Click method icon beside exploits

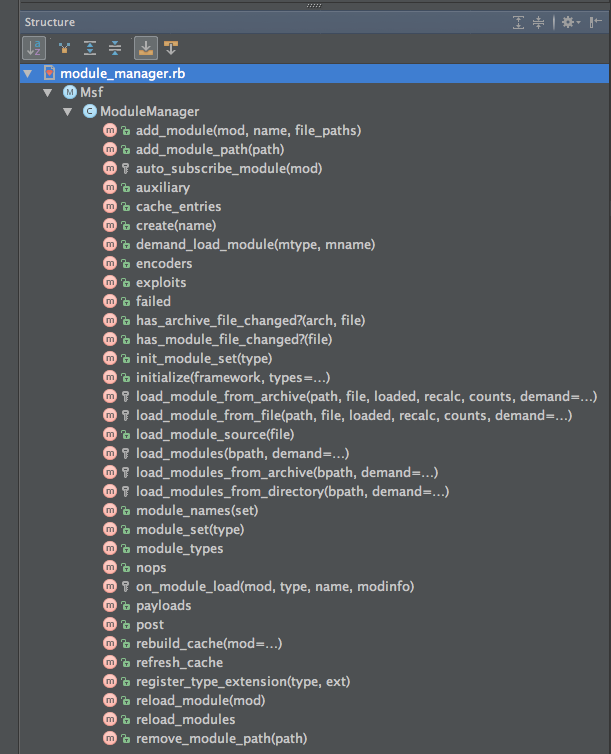[110, 282]
